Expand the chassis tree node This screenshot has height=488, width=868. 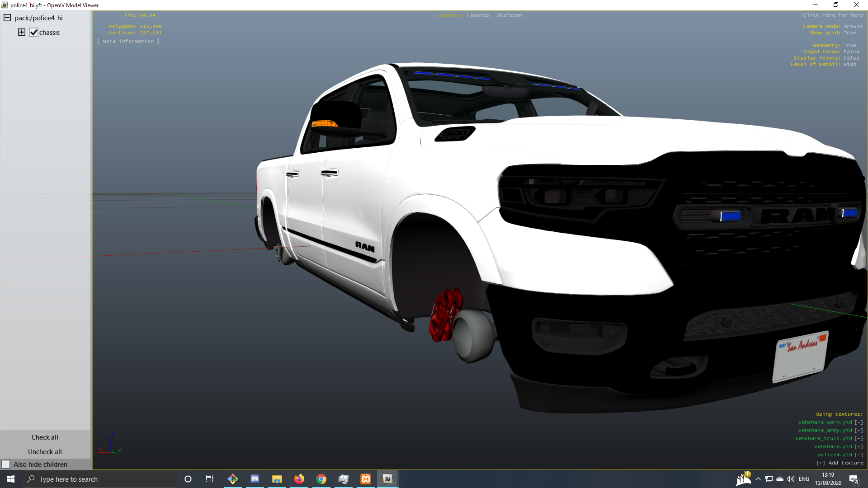21,32
